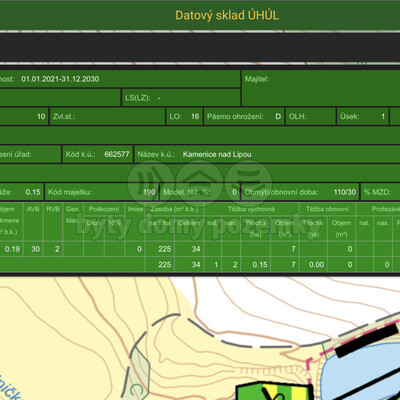Viewport: 400px width, 400px height.
Task: Click the Obmýtí/obnovní doba label
Action: point(281,192)
